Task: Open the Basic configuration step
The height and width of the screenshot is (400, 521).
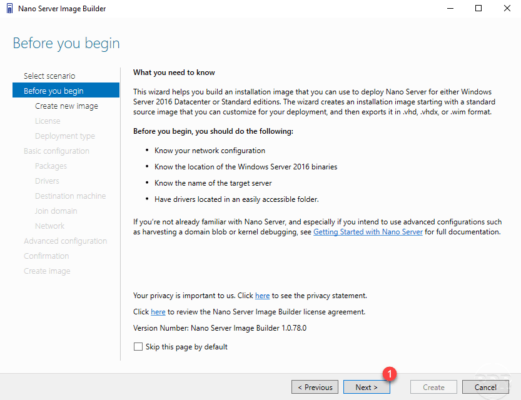Action: pos(56,151)
